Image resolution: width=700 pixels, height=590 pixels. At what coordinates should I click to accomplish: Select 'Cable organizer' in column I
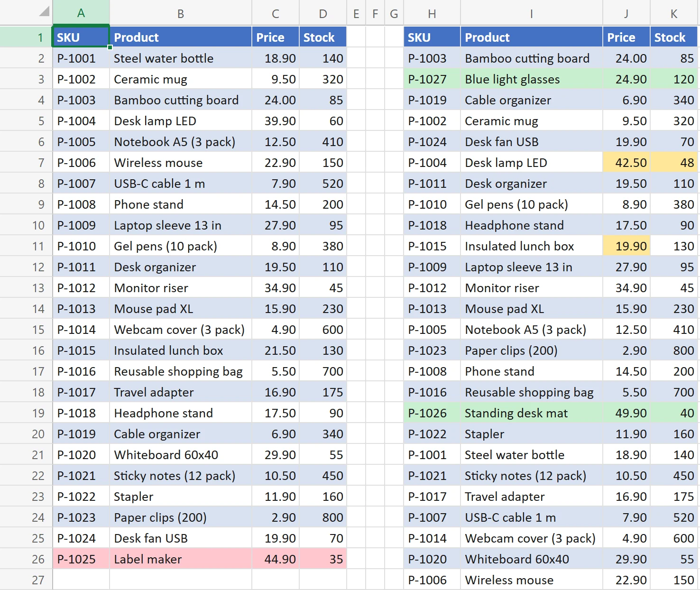tap(532, 100)
